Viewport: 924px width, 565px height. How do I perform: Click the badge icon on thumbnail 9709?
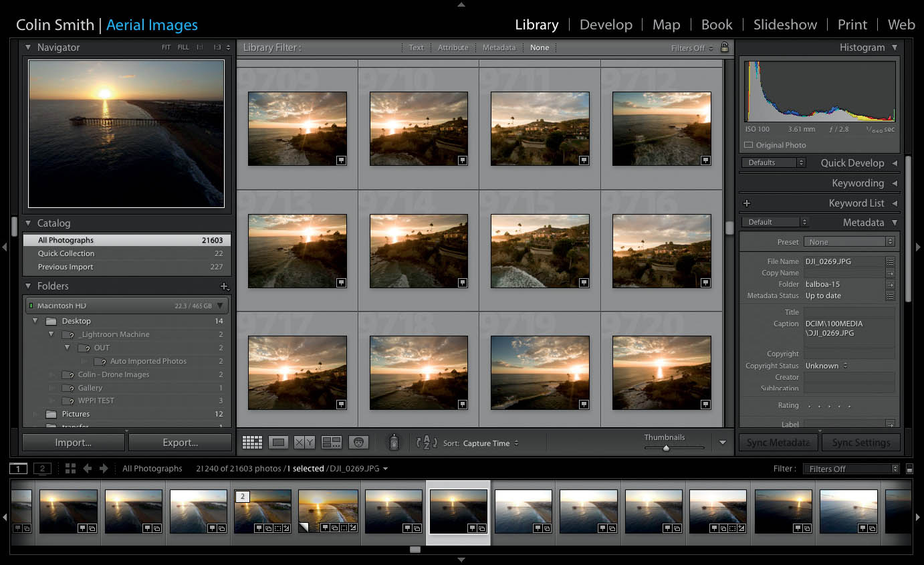click(340, 160)
